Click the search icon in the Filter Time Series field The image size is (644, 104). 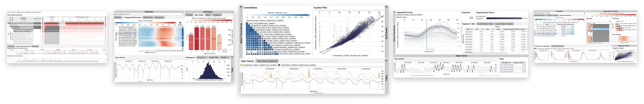pos(183,14)
